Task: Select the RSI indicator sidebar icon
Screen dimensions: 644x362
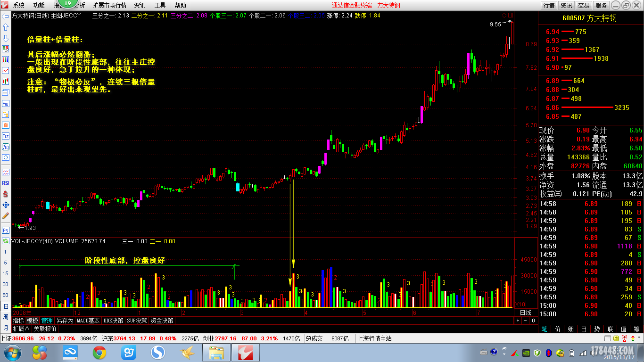Action: tap(6, 183)
